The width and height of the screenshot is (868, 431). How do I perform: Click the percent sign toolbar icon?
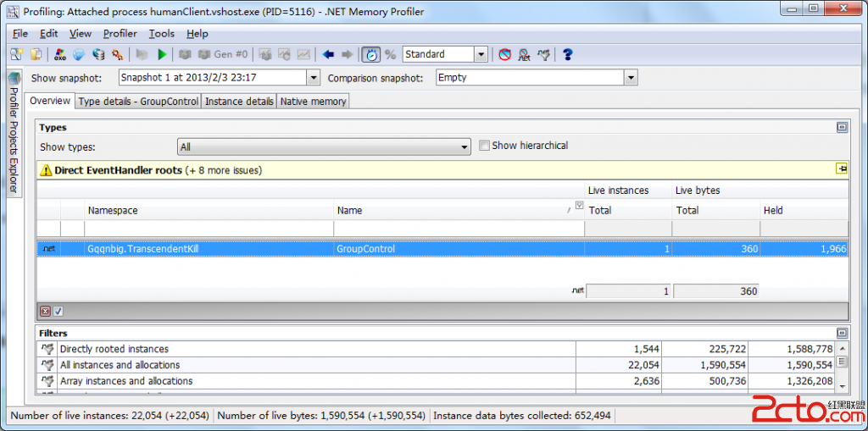[390, 54]
